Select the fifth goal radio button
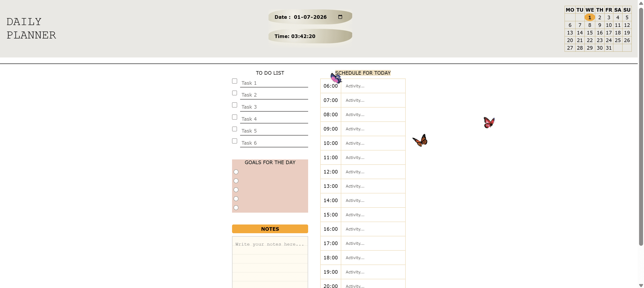Screen dimensions: 644x288 (x=236, y=208)
